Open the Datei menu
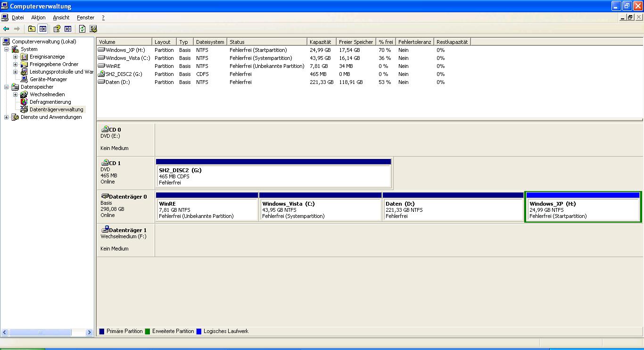Viewport: 644px width, 350px height. pyautogui.click(x=18, y=17)
